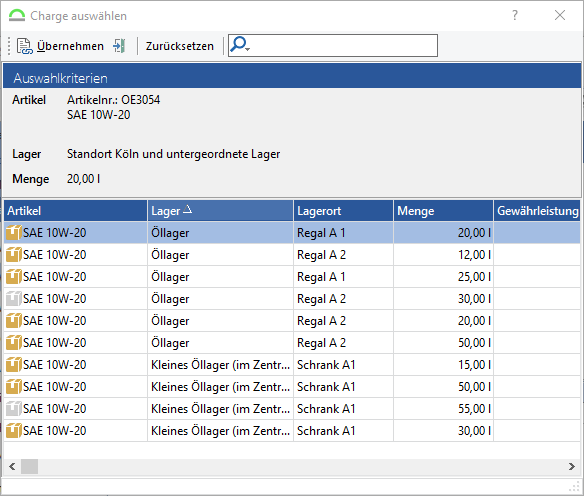Click box icon of Schrank A1 50,00 l row

click(13, 387)
